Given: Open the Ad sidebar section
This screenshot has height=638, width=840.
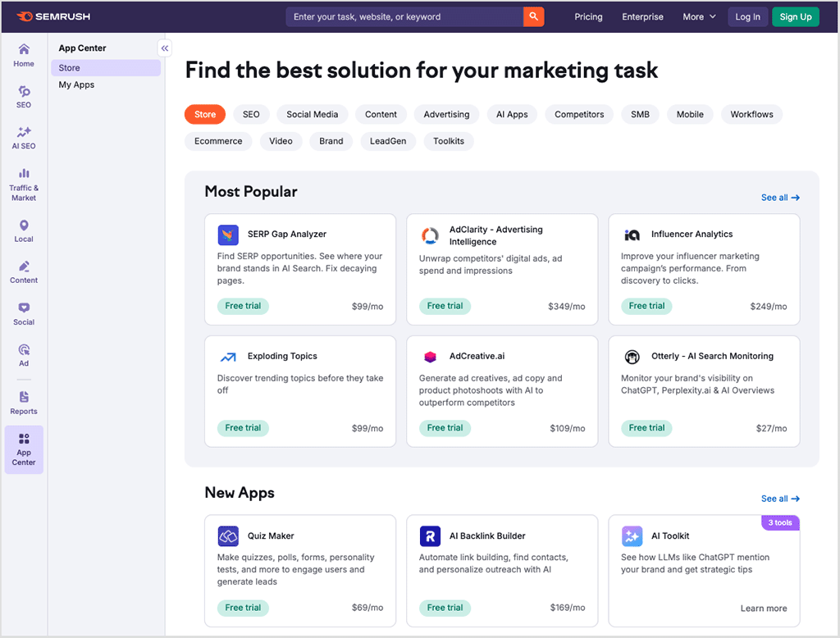Looking at the screenshot, I should 24,356.
